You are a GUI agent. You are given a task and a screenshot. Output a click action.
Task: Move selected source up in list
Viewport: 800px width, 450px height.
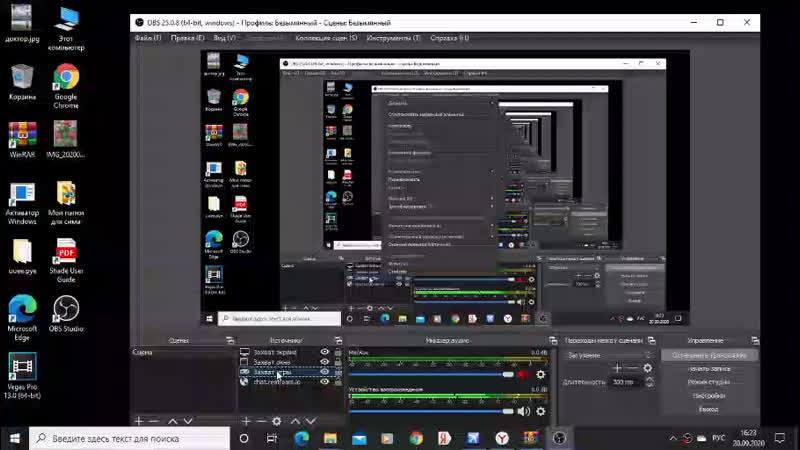pyautogui.click(x=295, y=421)
